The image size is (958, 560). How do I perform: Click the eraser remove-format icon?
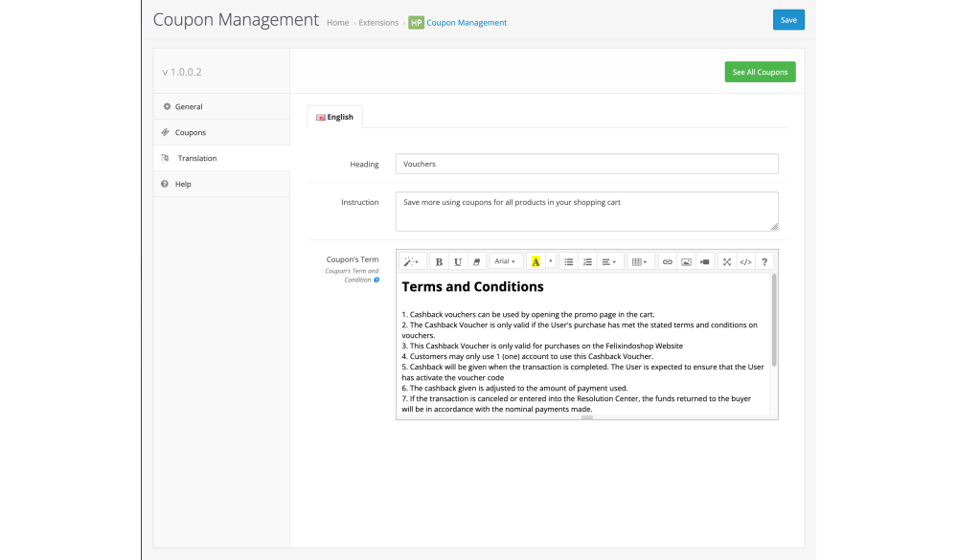tap(477, 261)
